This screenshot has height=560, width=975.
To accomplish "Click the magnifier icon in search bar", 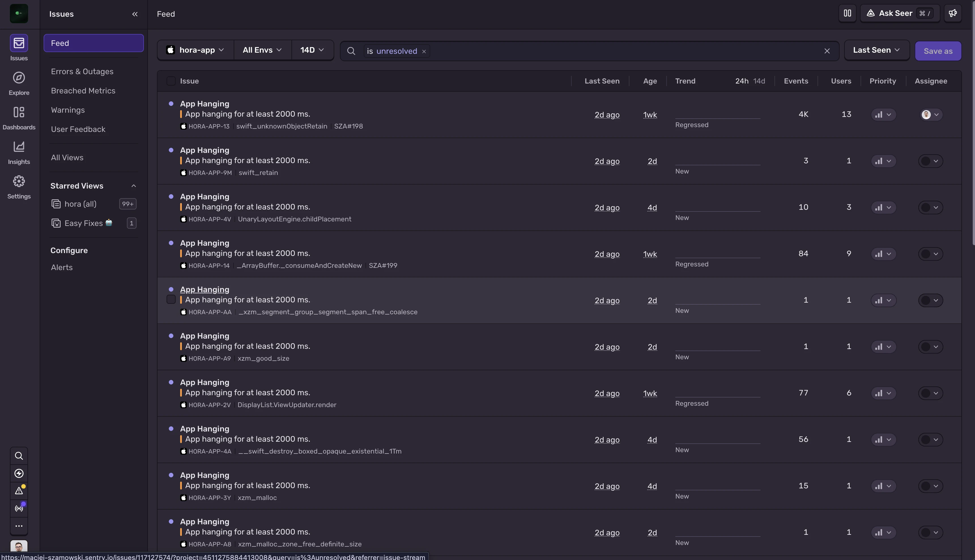I will (351, 51).
